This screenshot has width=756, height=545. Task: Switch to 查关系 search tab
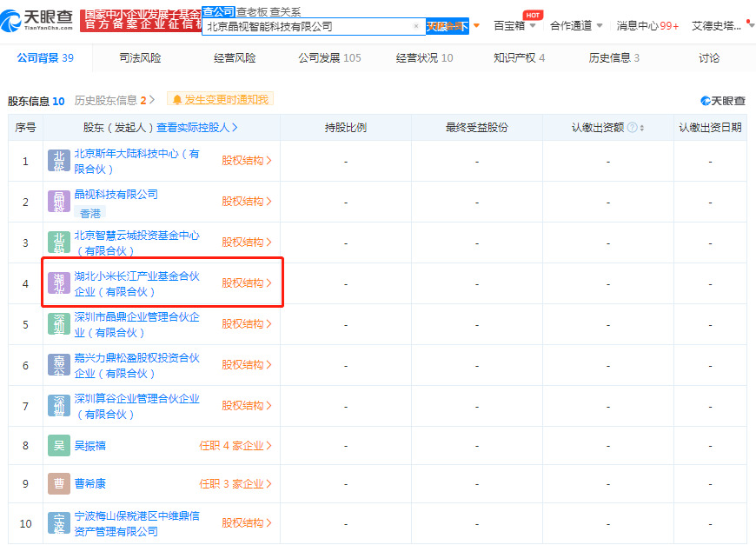(x=285, y=11)
